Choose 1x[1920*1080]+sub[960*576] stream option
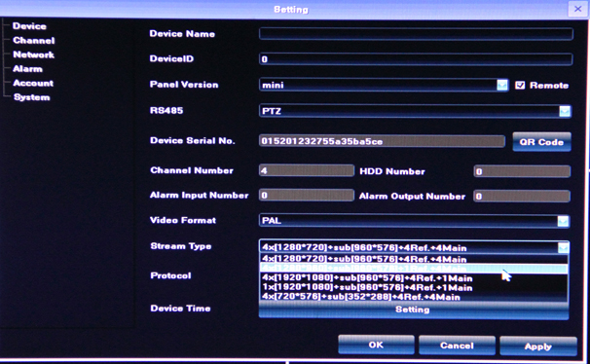 [x=413, y=288]
